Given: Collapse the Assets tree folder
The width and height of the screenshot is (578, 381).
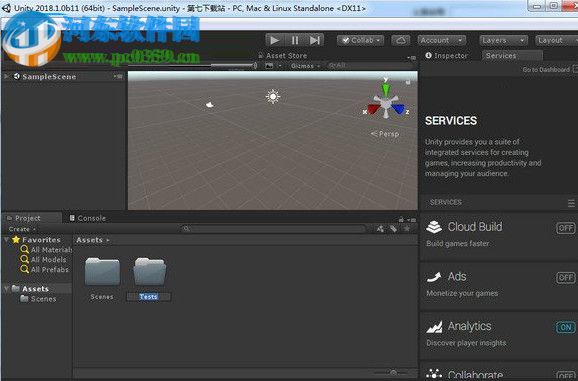Looking at the screenshot, I should pyautogui.click(x=6, y=289).
